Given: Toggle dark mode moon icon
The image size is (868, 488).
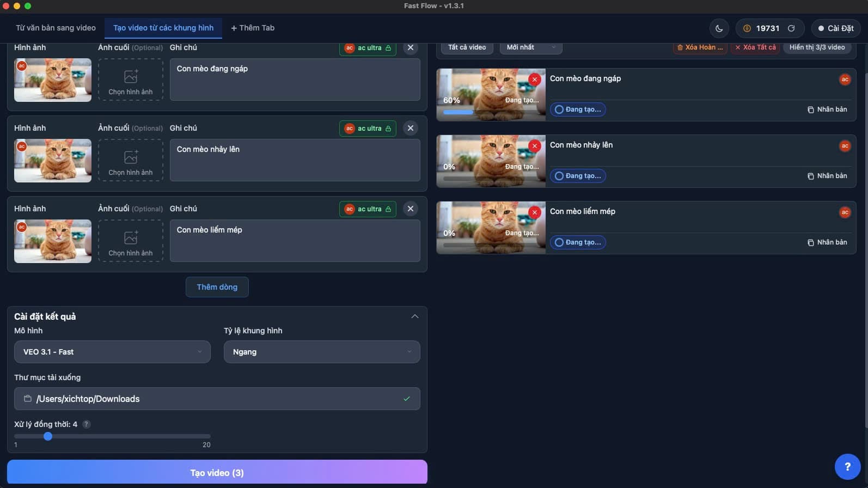Looking at the screenshot, I should pyautogui.click(x=719, y=28).
